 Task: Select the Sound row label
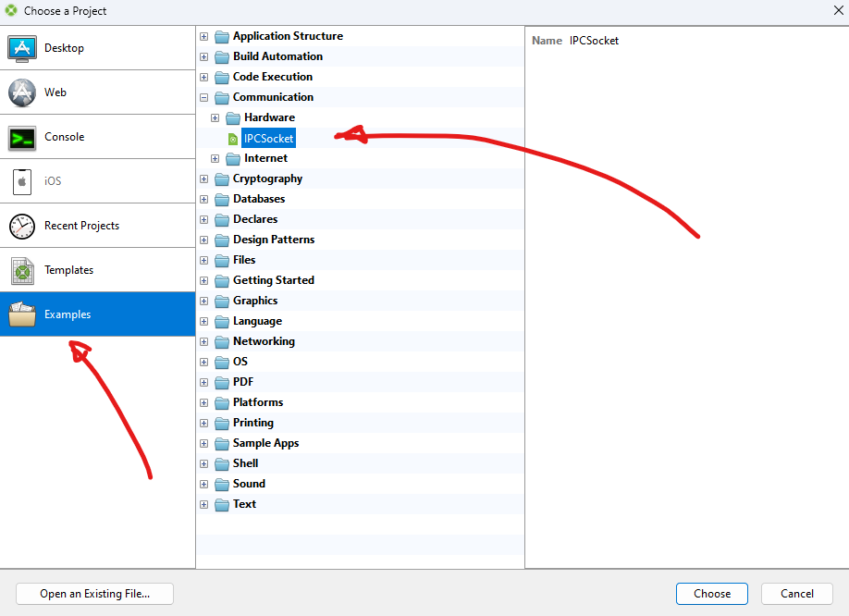249,484
